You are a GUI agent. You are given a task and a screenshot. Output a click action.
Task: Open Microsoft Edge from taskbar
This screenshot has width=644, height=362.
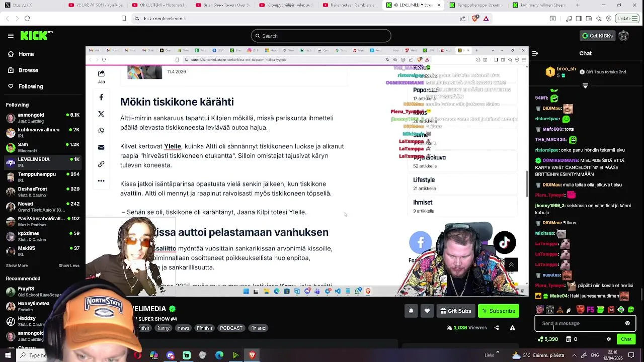219,355
